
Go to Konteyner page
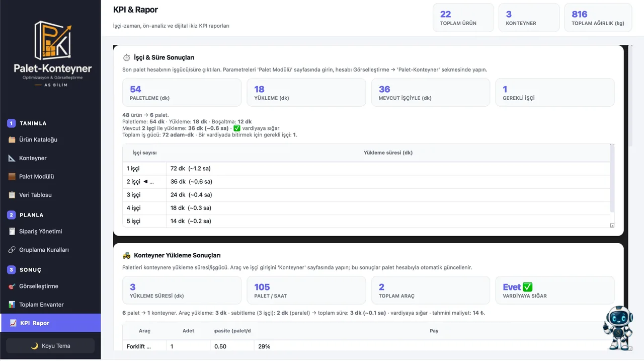[50, 158]
